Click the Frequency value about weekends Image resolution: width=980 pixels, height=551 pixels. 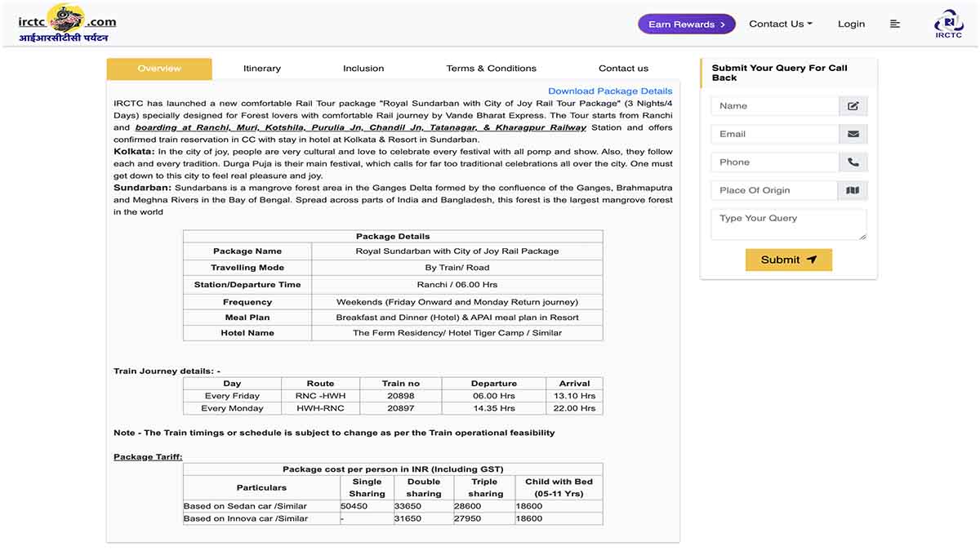(x=457, y=302)
